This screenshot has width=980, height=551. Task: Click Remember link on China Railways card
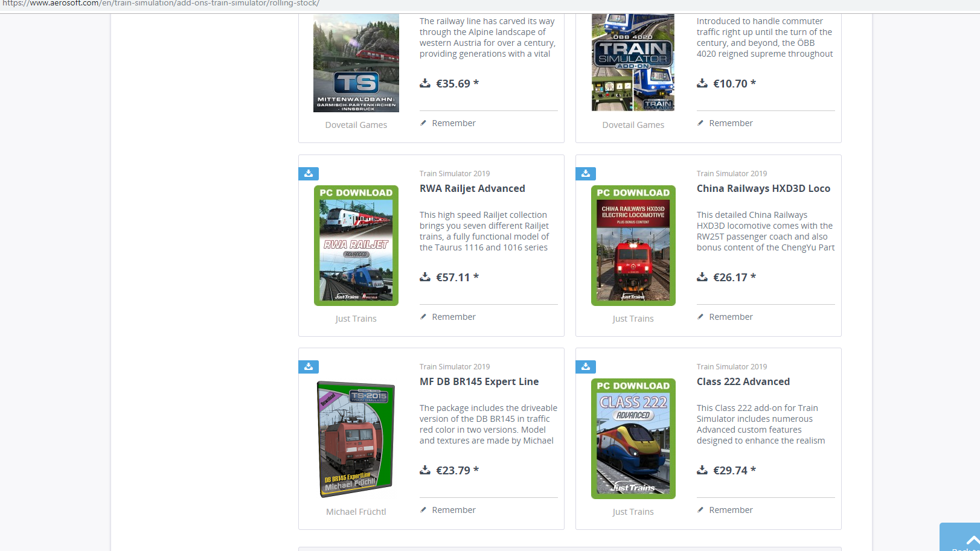(x=731, y=317)
